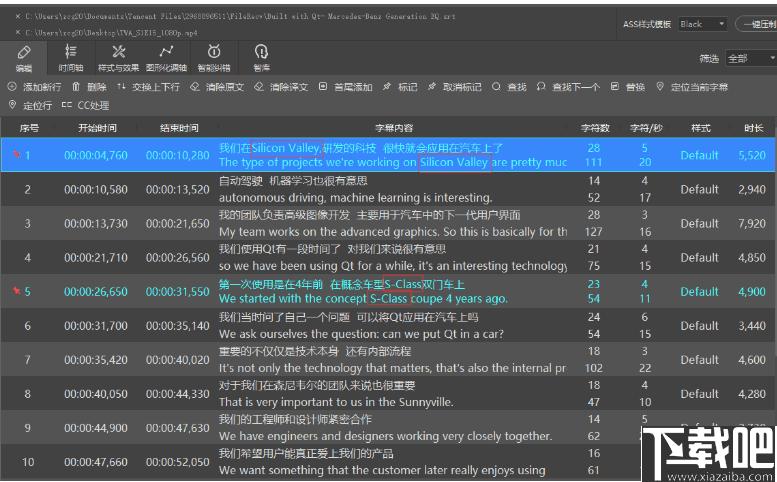Select end time 00:00:52,050
Screen dimensions: 777x482
(x=177, y=462)
